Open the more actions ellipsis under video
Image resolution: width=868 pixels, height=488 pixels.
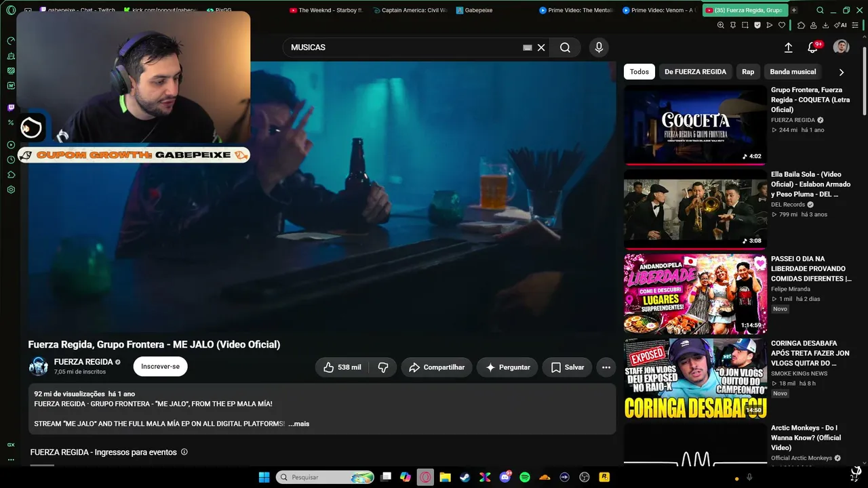pyautogui.click(x=606, y=367)
